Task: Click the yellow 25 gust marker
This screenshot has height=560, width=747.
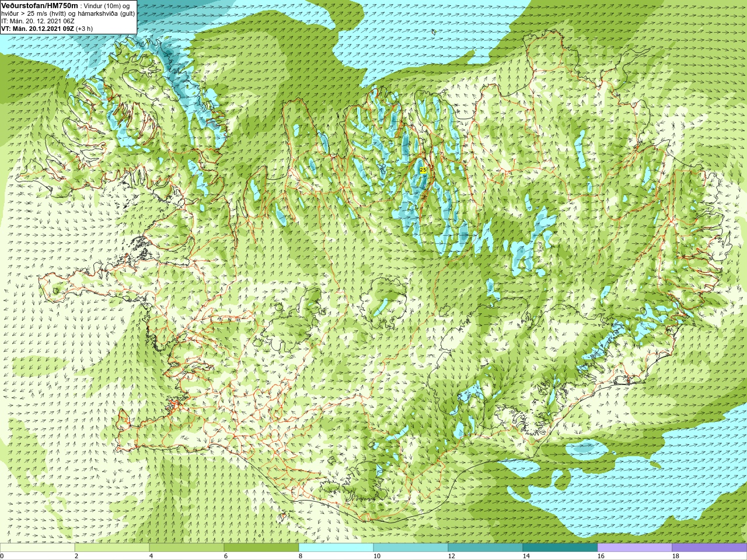Action: (x=423, y=170)
